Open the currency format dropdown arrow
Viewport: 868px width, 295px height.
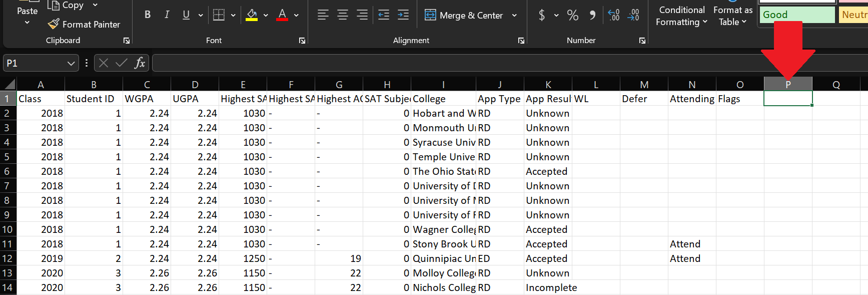[556, 16]
